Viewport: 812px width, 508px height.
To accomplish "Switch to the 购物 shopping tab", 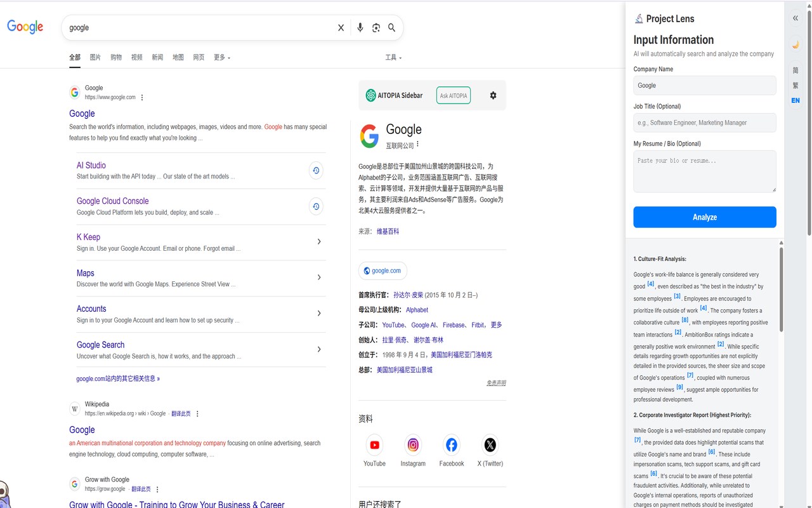I will (116, 57).
